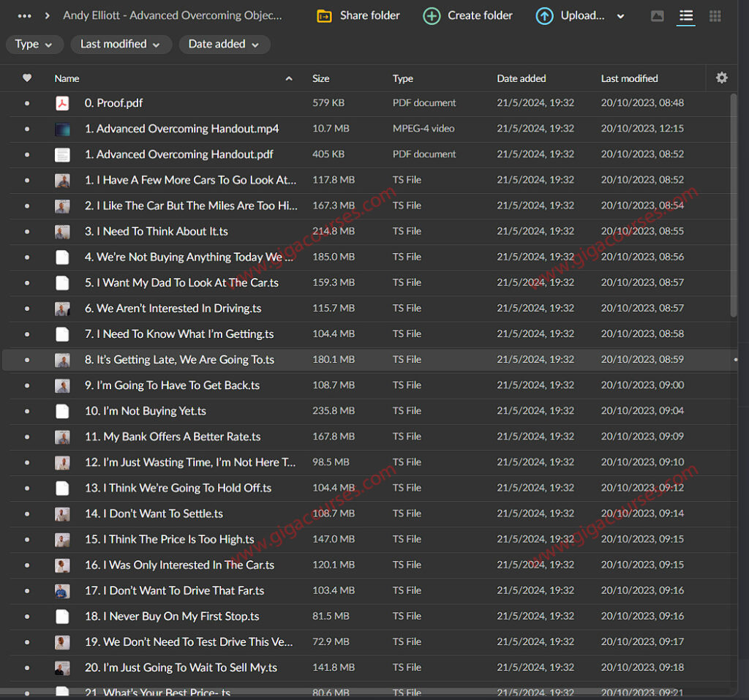Toggle favorite dot for 11. My Bank Offers A Better Rate.ts

tap(27, 437)
